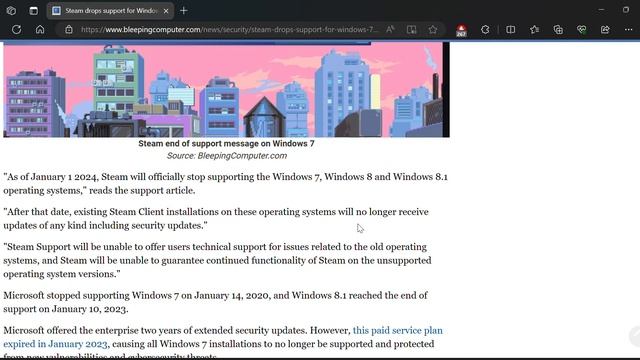Open Immersive Reader icon
The width and height of the screenshot is (640, 360).
point(411,29)
